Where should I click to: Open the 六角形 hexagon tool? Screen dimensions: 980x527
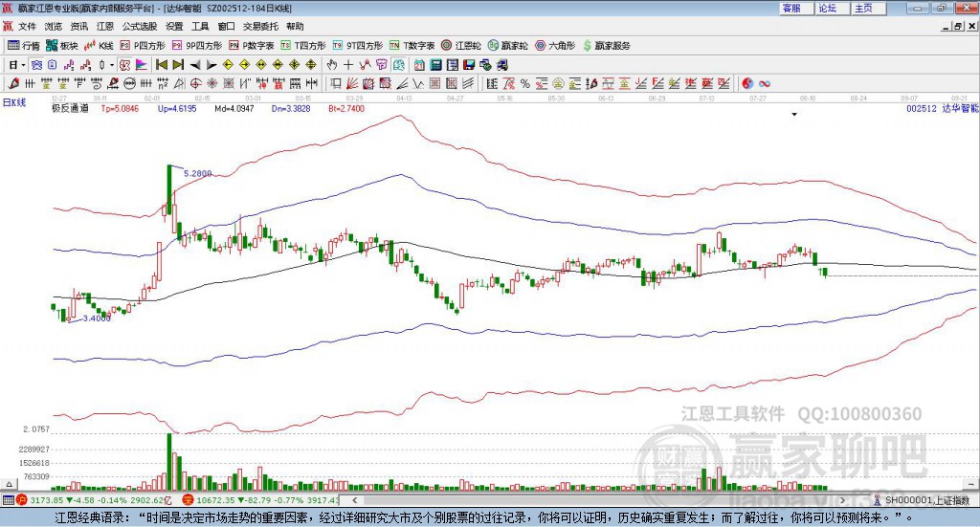point(555,46)
